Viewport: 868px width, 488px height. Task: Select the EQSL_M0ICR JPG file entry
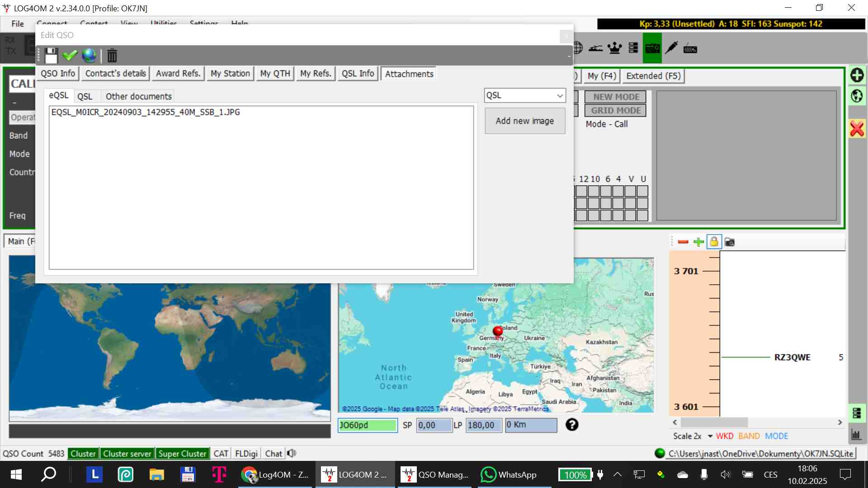click(146, 112)
